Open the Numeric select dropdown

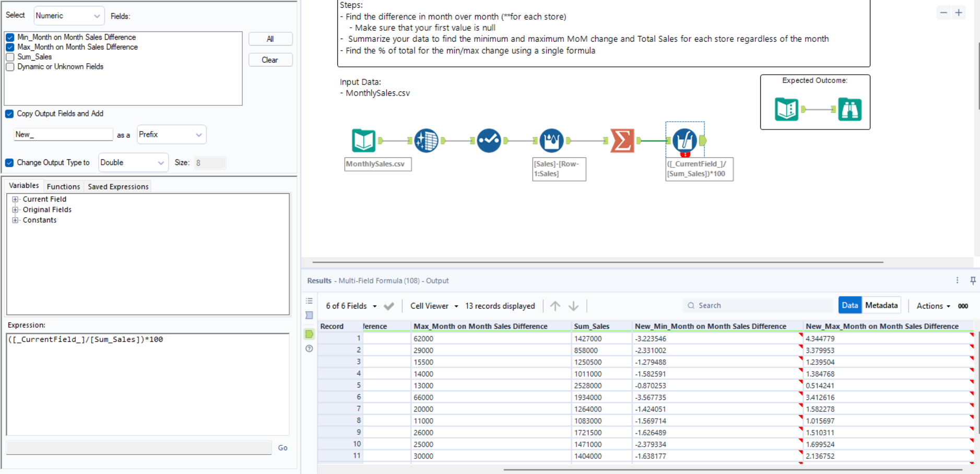[x=68, y=16]
